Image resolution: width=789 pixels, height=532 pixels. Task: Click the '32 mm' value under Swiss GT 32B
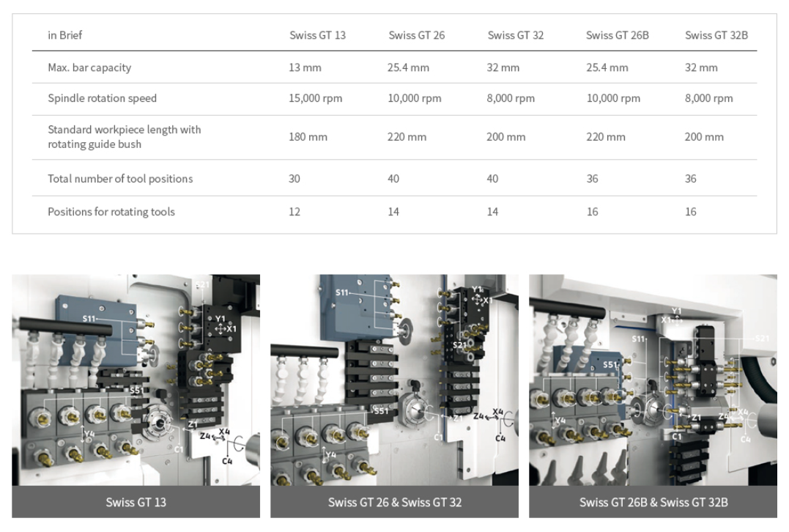[701, 67]
